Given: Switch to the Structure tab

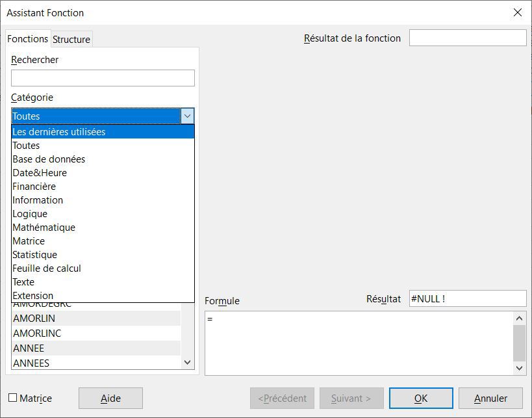Looking at the screenshot, I should click(71, 39).
